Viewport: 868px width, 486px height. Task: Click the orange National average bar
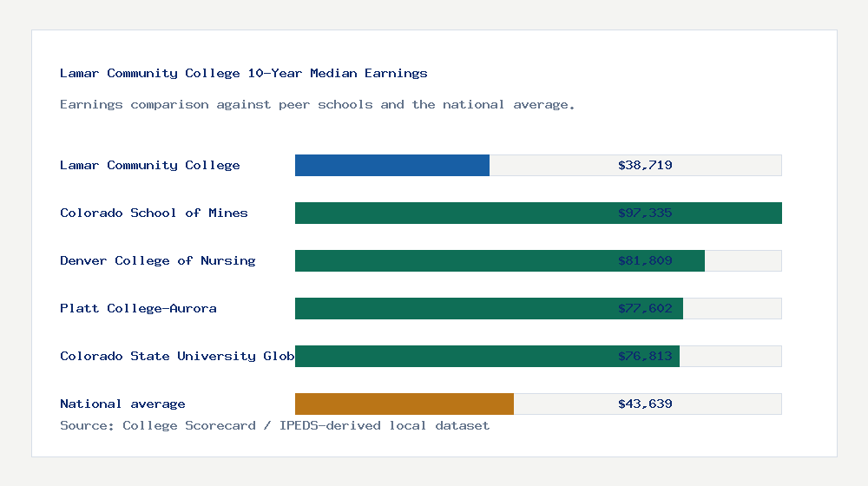point(404,404)
